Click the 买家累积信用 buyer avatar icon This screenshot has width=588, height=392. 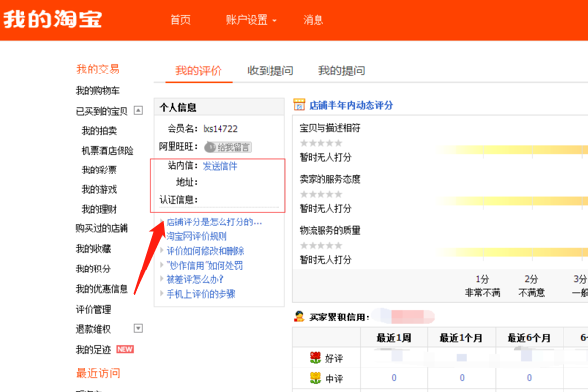click(299, 317)
